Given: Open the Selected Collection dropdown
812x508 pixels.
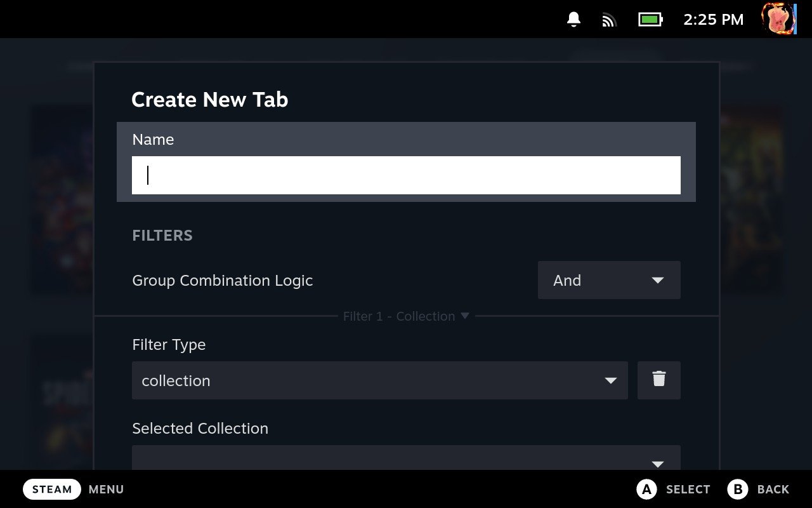Looking at the screenshot, I should coord(405,458).
